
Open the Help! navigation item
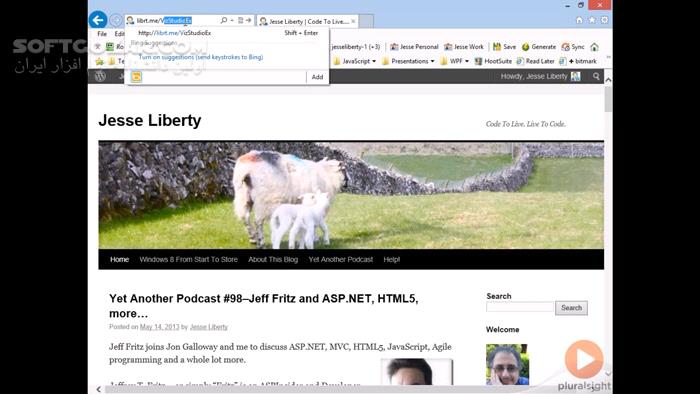(x=392, y=260)
